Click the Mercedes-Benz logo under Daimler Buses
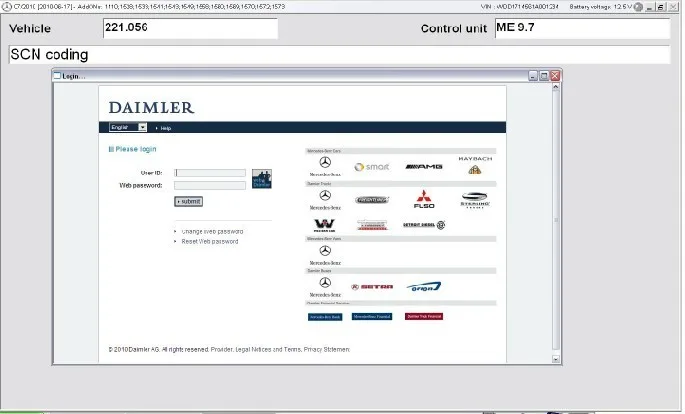The image size is (685, 414). [325, 287]
